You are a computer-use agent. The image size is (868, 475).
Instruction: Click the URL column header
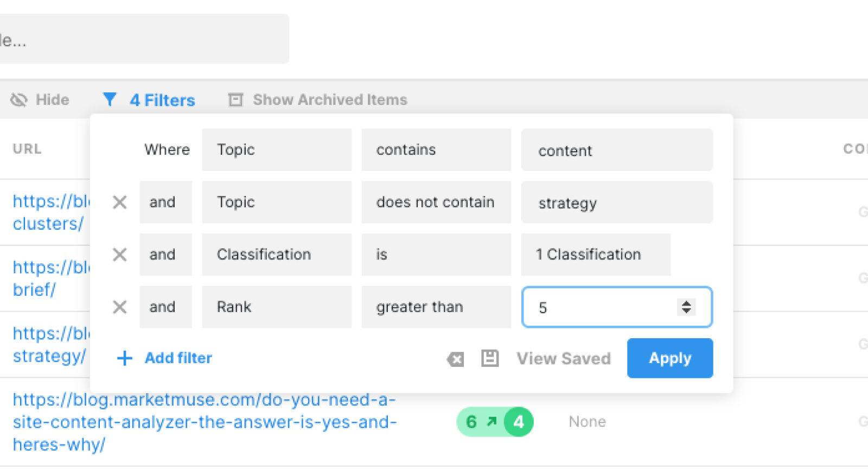pos(27,149)
